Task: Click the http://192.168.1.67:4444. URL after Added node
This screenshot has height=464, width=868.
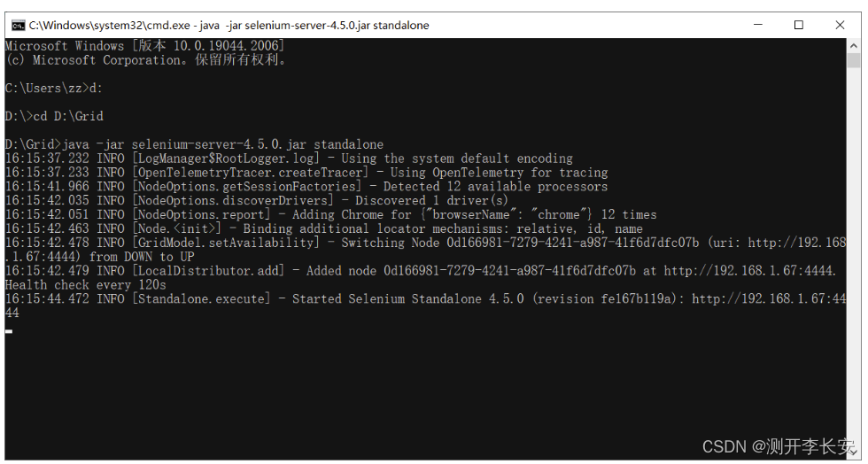Action: click(750, 271)
